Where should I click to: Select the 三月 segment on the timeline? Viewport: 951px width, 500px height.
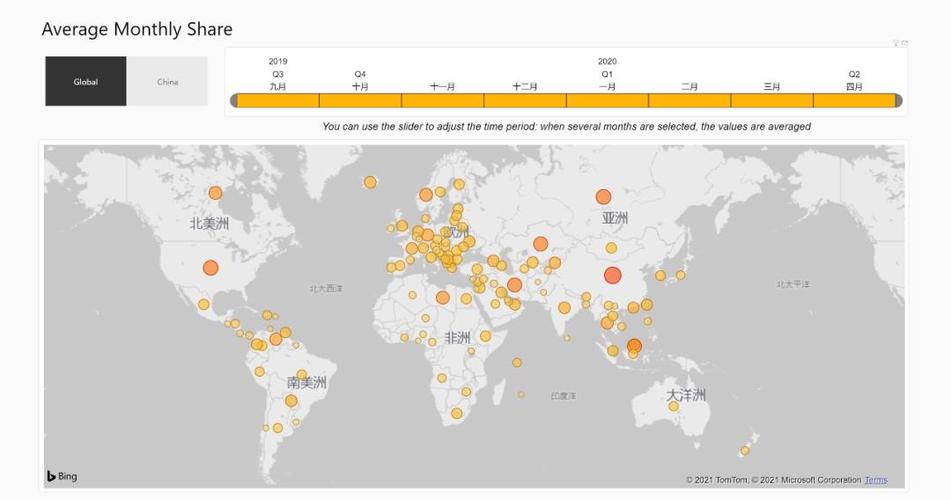pyautogui.click(x=772, y=101)
